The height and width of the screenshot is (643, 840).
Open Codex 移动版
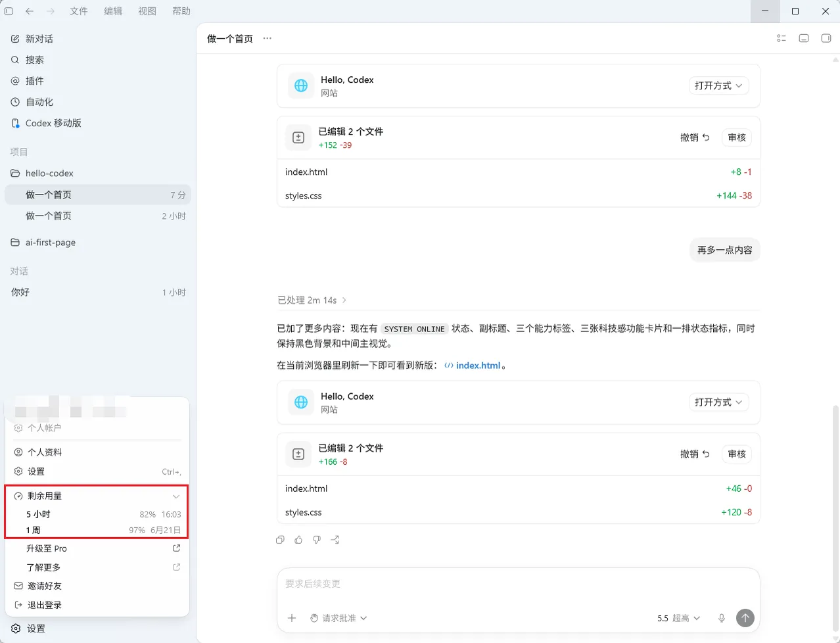tap(98, 123)
